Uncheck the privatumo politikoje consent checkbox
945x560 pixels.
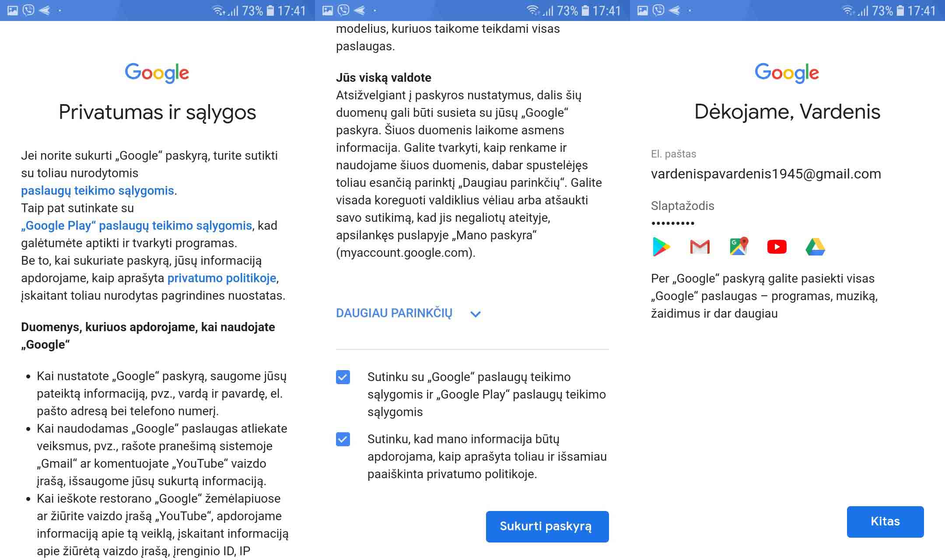(343, 439)
